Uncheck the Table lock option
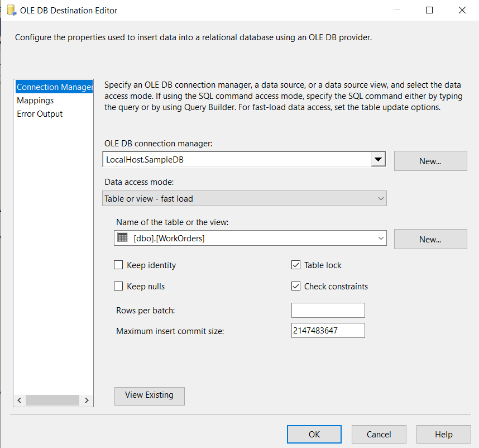 pos(296,265)
